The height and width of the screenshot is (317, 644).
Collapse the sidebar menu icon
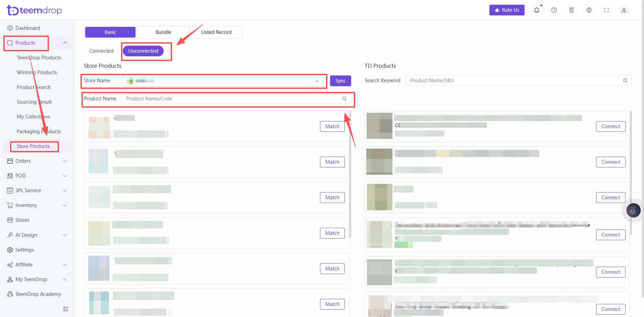66,309
